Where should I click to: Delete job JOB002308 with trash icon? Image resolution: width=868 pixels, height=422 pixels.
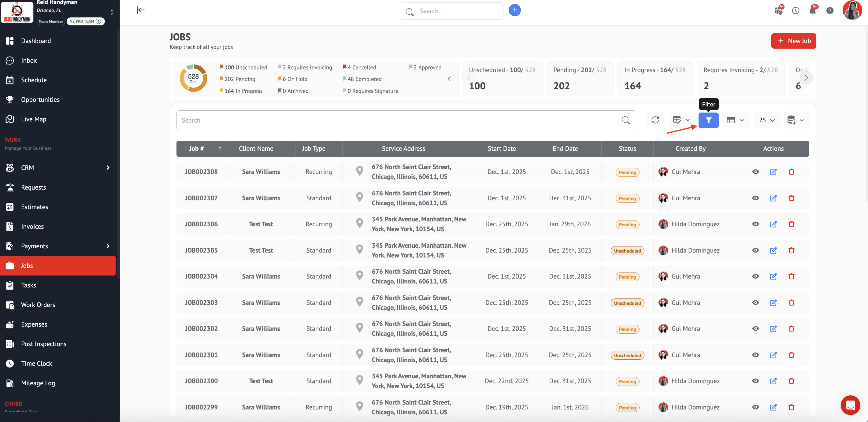791,172
